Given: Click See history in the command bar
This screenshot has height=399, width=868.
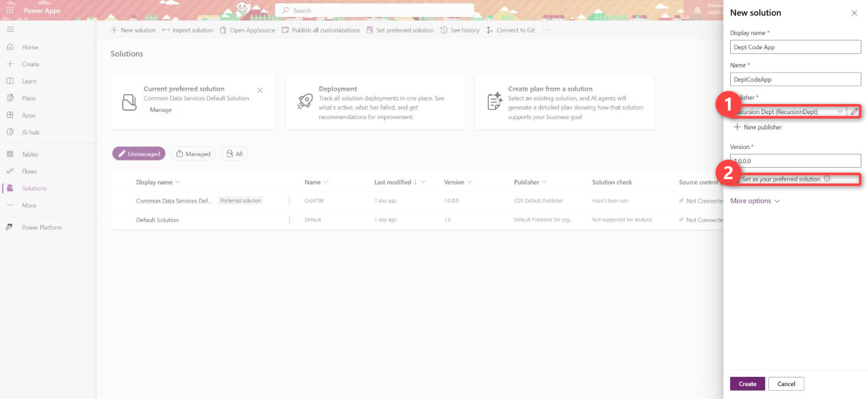Looking at the screenshot, I should 460,30.
